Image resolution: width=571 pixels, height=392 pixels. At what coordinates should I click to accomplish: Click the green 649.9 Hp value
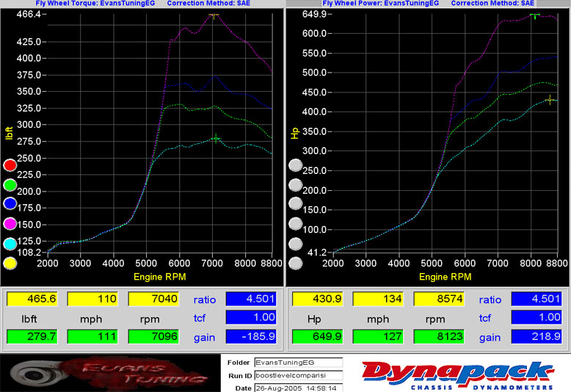[318, 336]
